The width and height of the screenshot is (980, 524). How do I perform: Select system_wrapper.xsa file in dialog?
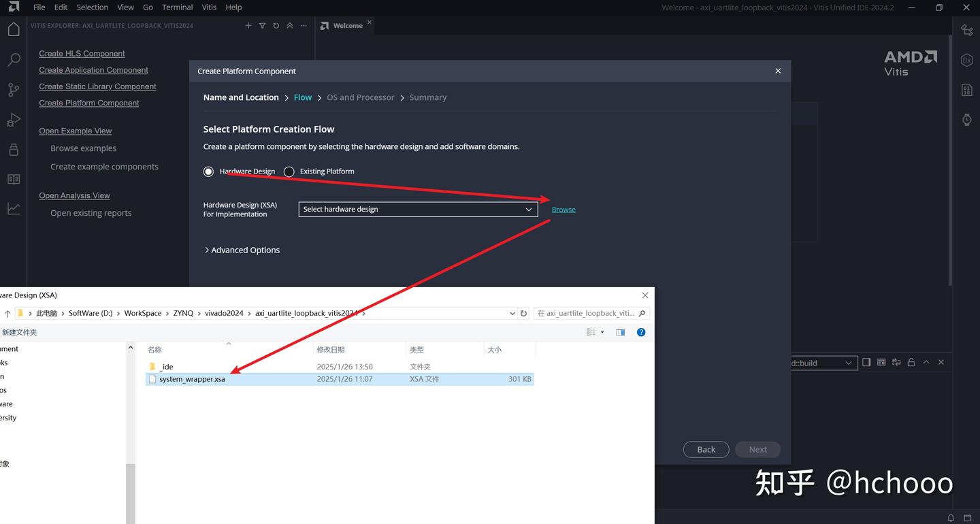[340, 379]
